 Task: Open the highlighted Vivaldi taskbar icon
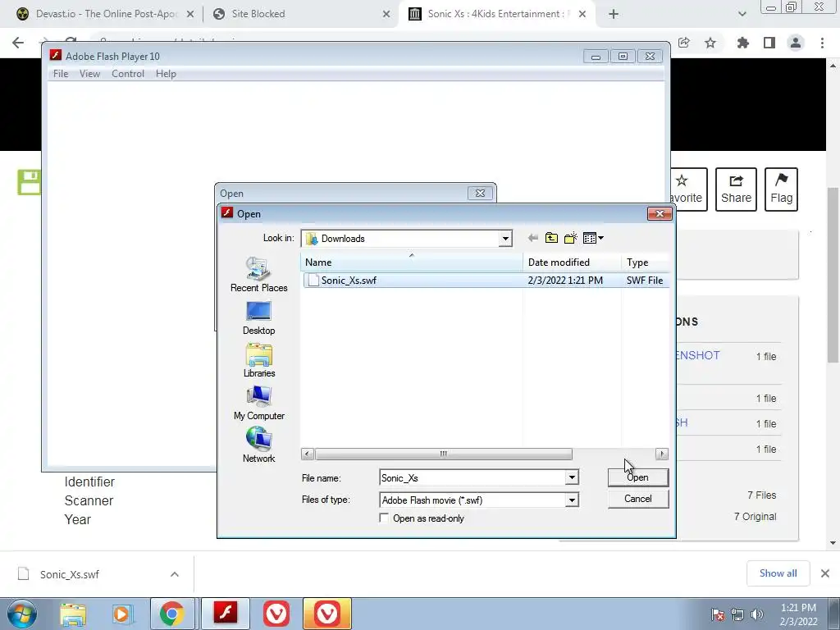[326, 614]
